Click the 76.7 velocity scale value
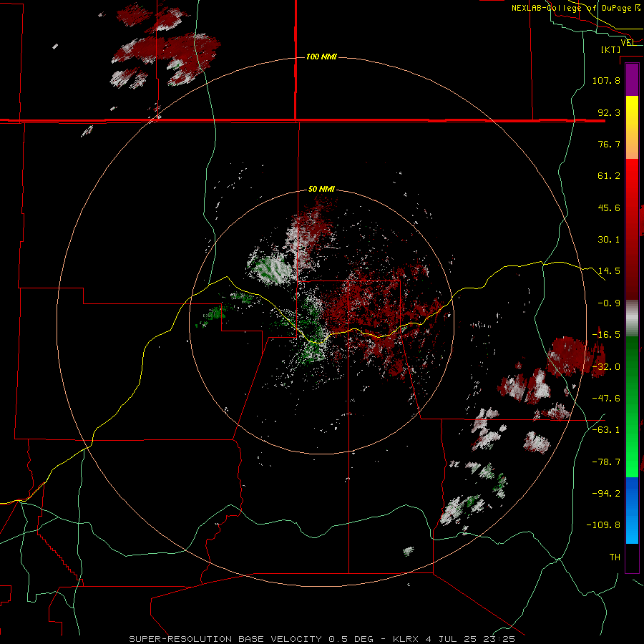Image resolution: width=644 pixels, height=644 pixels. [x=609, y=144]
